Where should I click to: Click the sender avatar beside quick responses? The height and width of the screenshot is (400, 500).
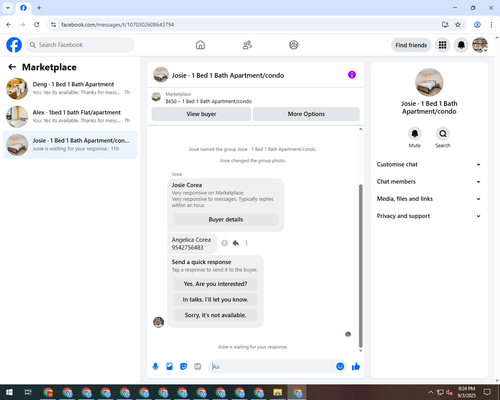click(x=158, y=322)
